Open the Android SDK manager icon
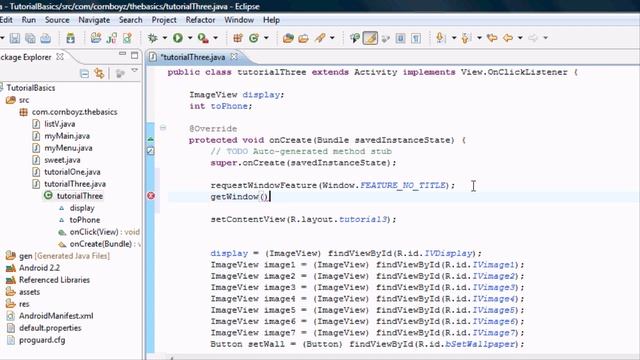Image resolution: width=640 pixels, height=360 pixels. click(x=71, y=38)
